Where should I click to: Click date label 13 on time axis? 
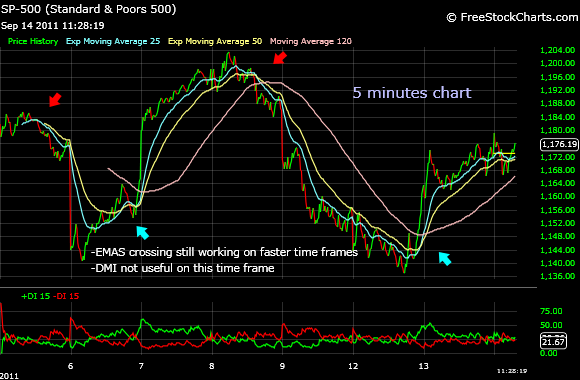point(424,366)
